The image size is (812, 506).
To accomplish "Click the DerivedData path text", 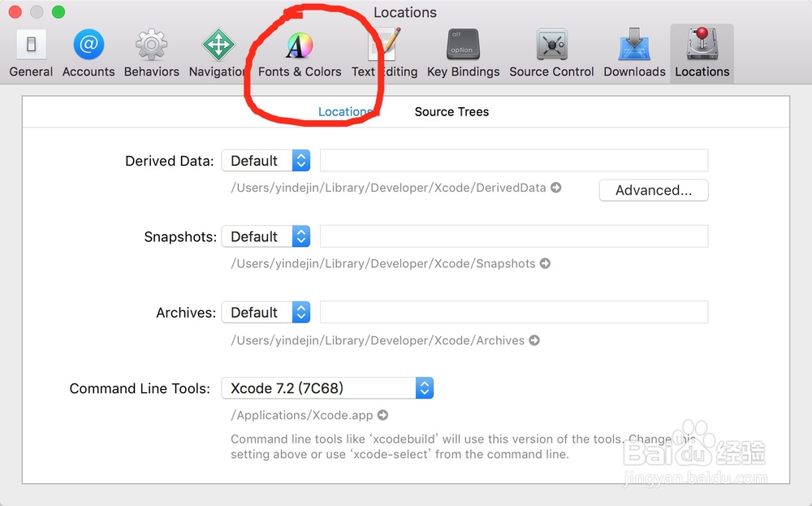I will [388, 188].
